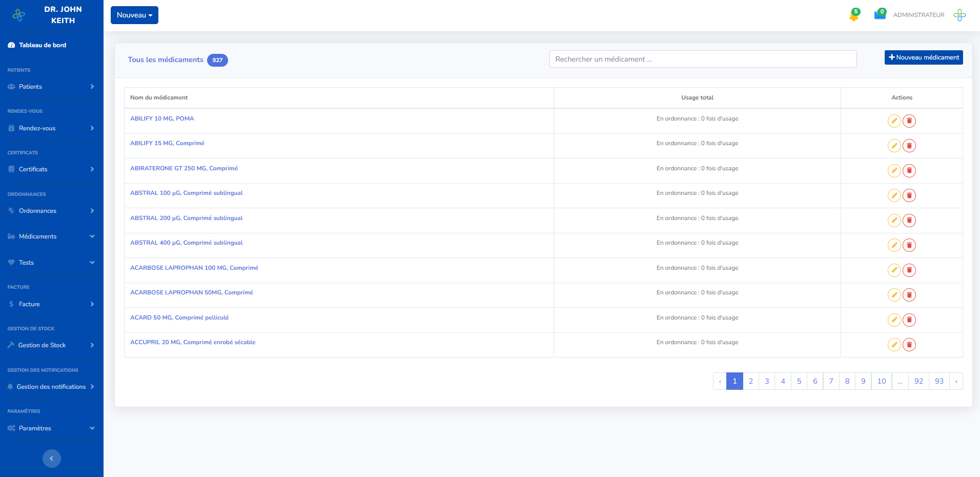
Task: Edit ABSTRAL 100 µG with pencil icon
Action: 894,195
